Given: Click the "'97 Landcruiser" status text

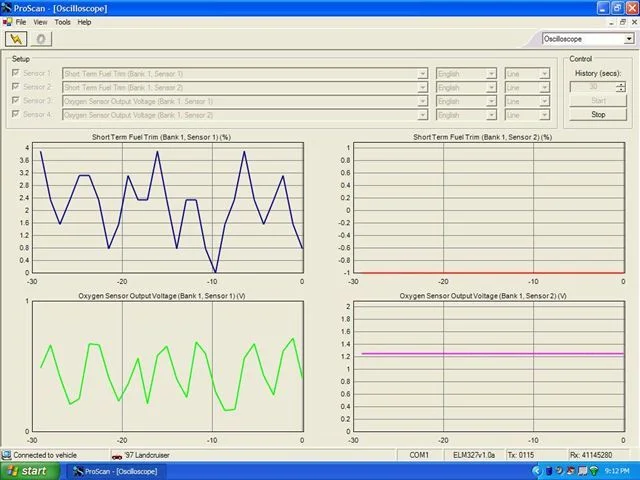Looking at the screenshot, I should click(x=147, y=455).
